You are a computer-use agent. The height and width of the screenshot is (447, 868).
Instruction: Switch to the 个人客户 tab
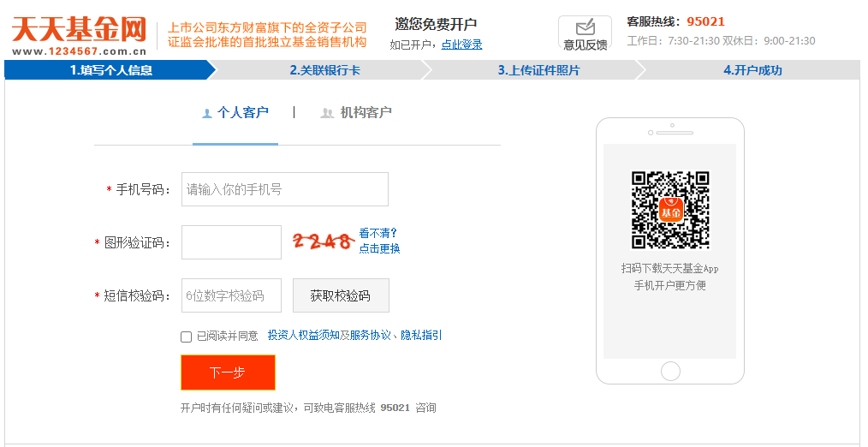pyautogui.click(x=235, y=113)
